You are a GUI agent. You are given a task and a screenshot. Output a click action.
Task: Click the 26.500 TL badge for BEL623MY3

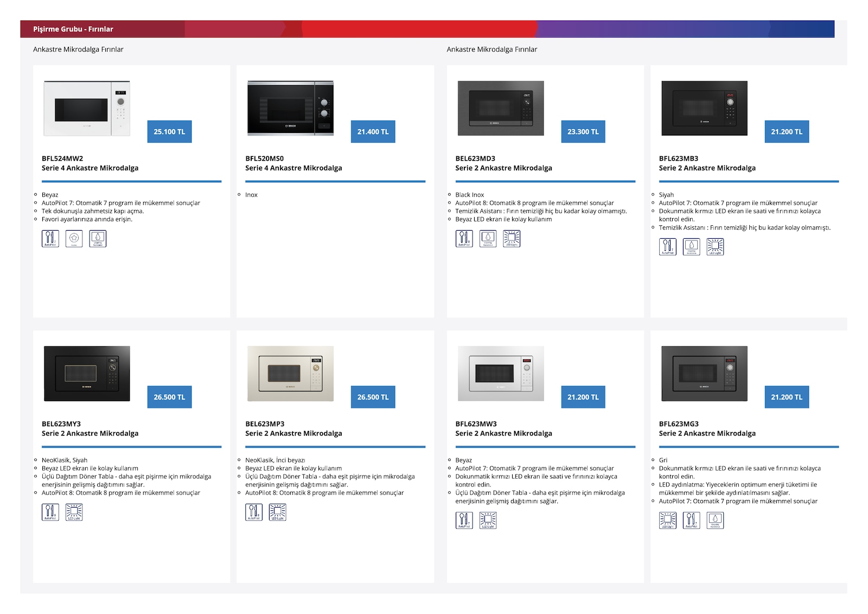[170, 397]
